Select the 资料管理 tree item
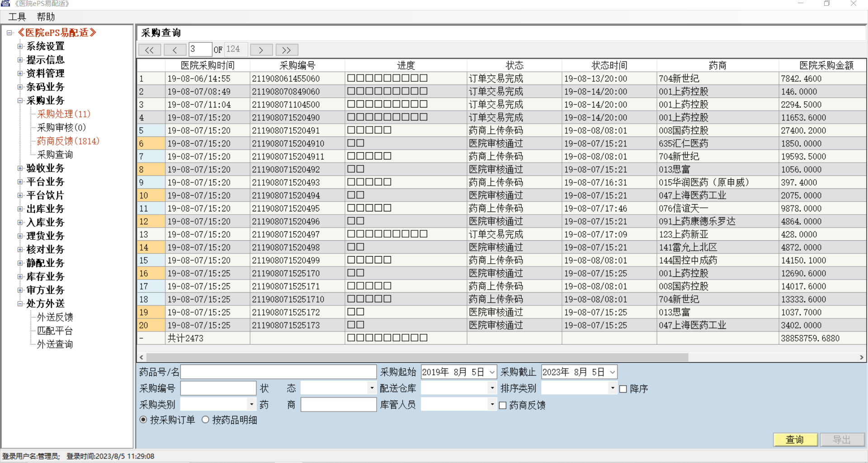 [45, 73]
